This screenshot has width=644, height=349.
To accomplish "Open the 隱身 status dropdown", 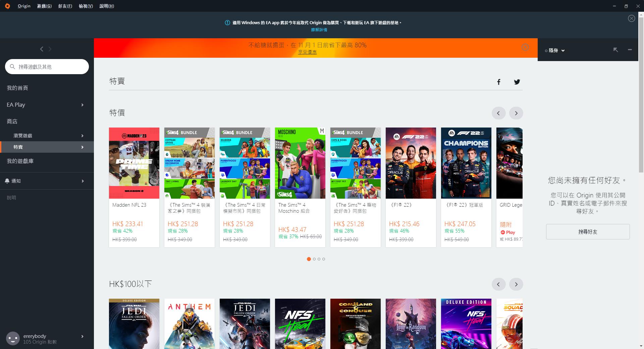I will (555, 50).
